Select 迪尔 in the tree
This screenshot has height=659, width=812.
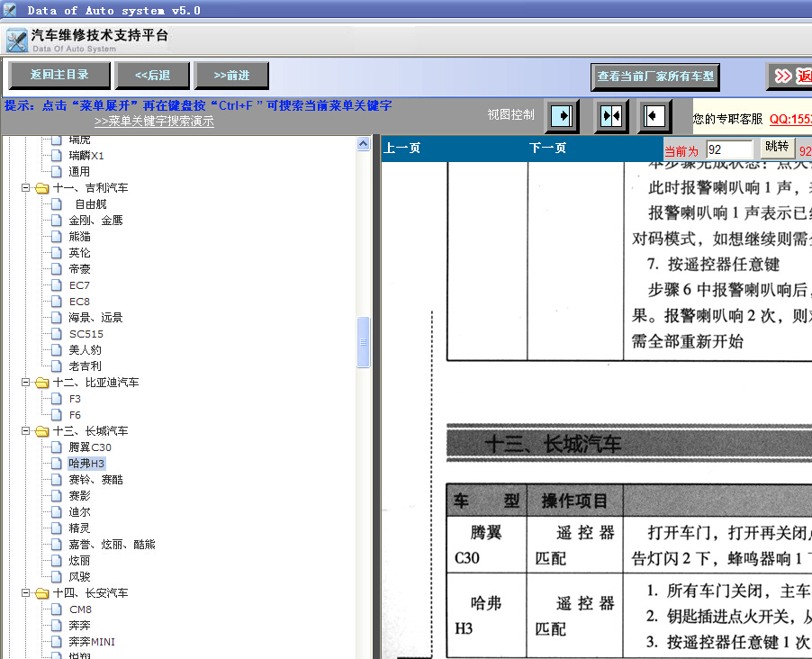pos(80,512)
